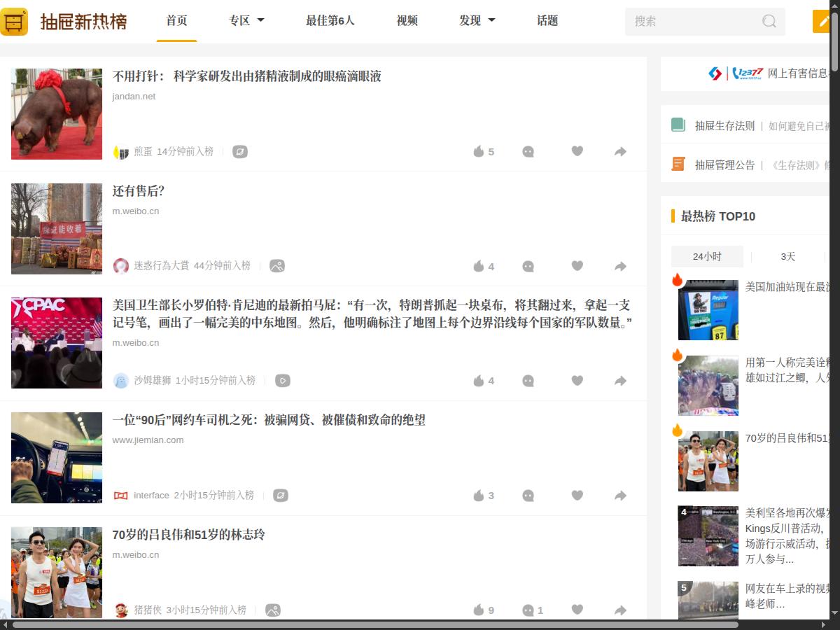
Task: Click the video type icon on 沙姆雄狮 post
Action: [282, 381]
